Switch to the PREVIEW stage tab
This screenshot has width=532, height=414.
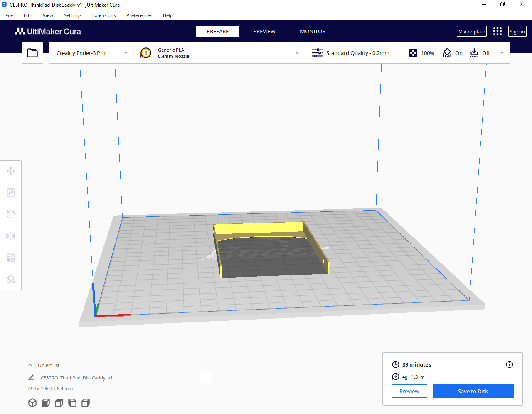[264, 31]
